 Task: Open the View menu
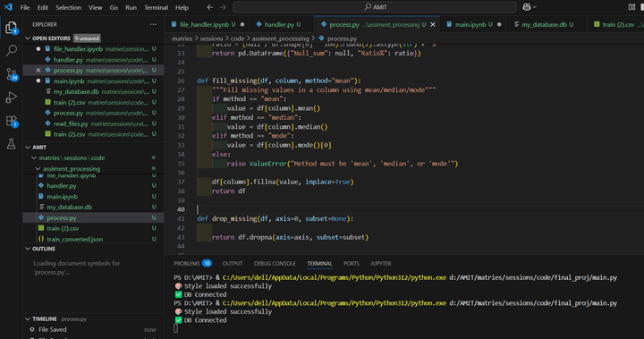tap(96, 7)
